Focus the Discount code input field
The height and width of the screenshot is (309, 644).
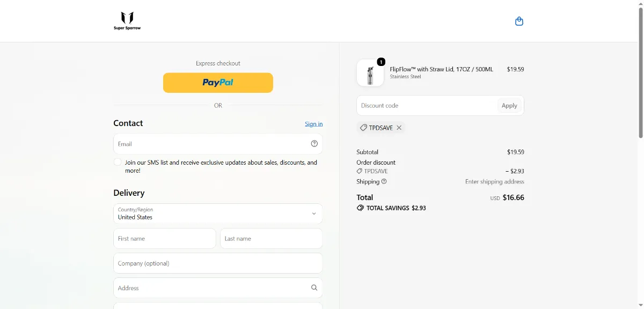tap(427, 106)
